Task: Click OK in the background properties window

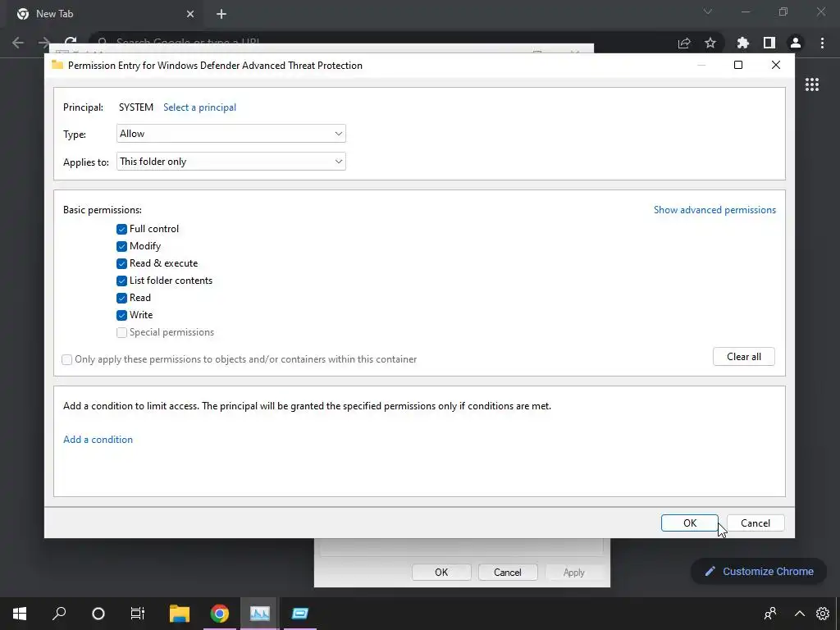Action: [441, 572]
